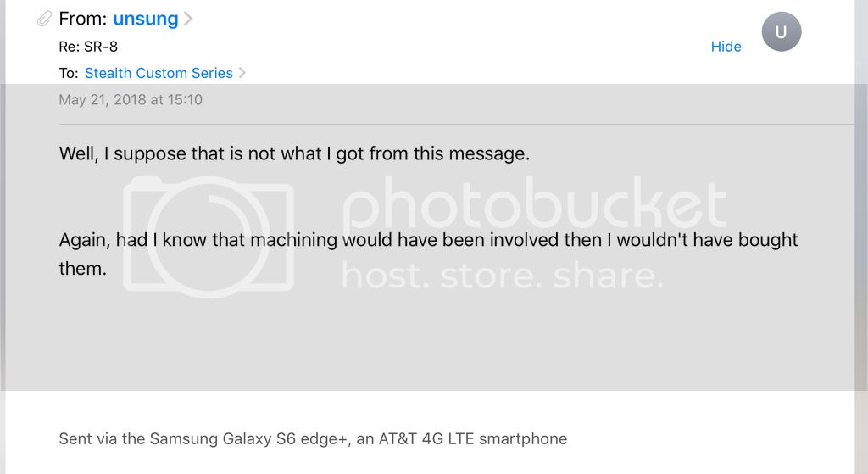This screenshot has height=474, width=868.
Task: Click the line starting "Well, I suppose"
Action: (x=294, y=153)
